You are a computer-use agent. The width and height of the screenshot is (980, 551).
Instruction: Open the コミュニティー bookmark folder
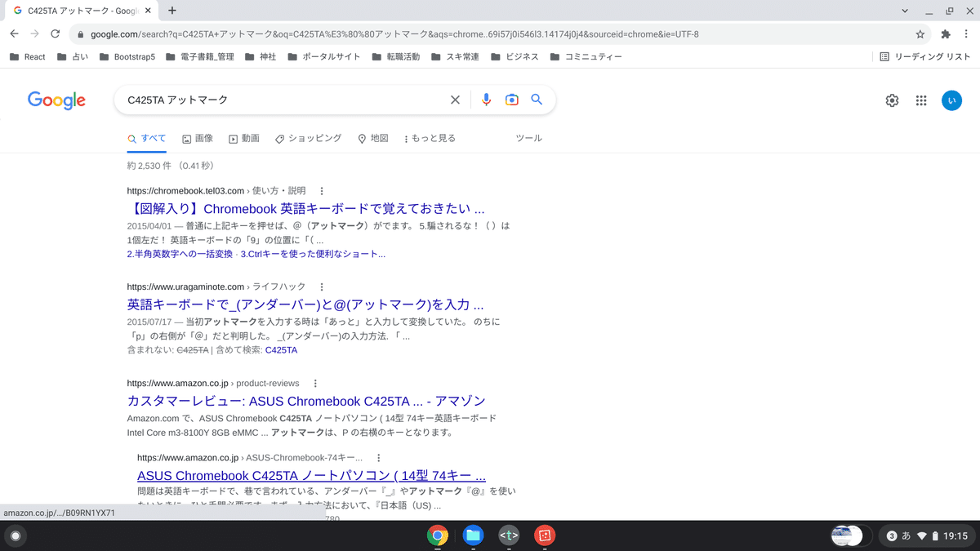pyautogui.click(x=586, y=57)
